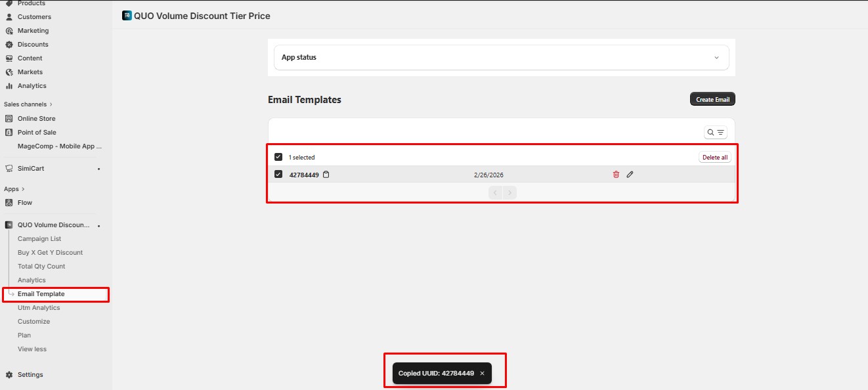Click the Analytics bar chart icon
Image resolution: width=868 pixels, height=390 pixels.
[x=9, y=86]
